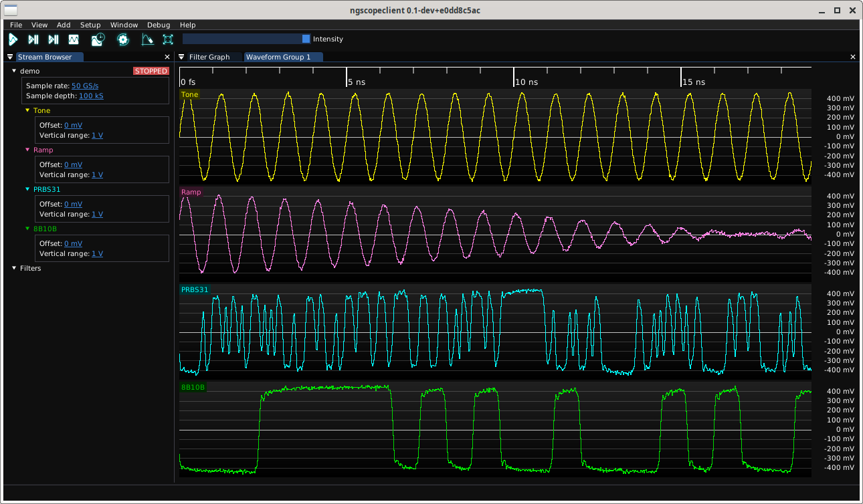Click the 5 ns mark on the timeline
This screenshot has height=504, width=863.
coord(357,82)
